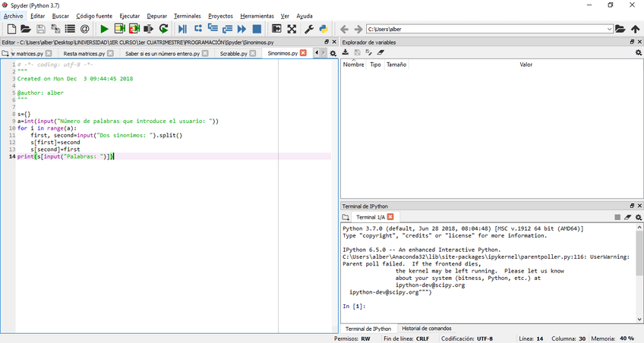The height and width of the screenshot is (343, 644).
Task: Click the blue Debug file icon
Action: [182, 29]
